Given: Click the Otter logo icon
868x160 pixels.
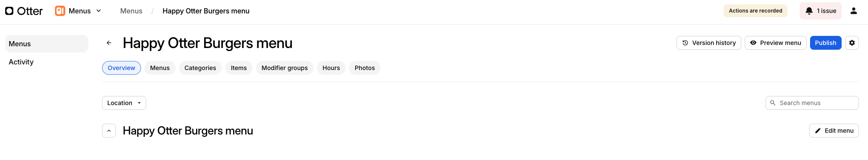Looking at the screenshot, I should (9, 11).
